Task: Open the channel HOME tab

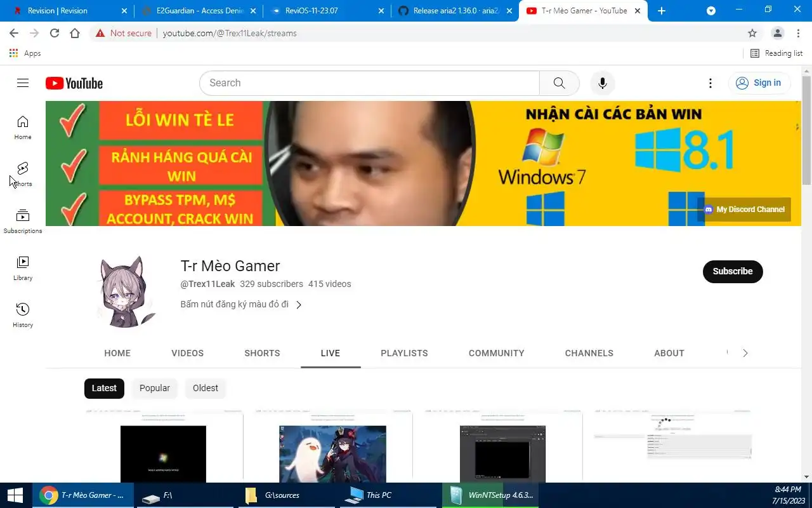Action: [117, 353]
